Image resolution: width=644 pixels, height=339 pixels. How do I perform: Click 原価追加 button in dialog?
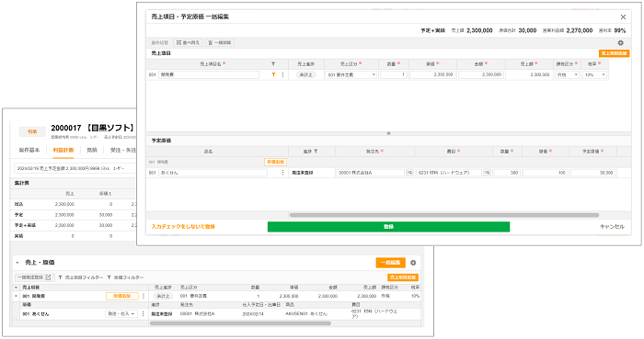click(x=275, y=162)
